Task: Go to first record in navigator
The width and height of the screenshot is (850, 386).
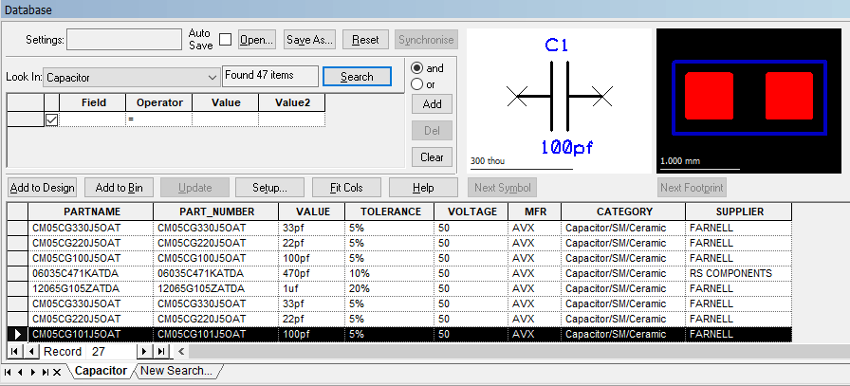Action: (14, 351)
